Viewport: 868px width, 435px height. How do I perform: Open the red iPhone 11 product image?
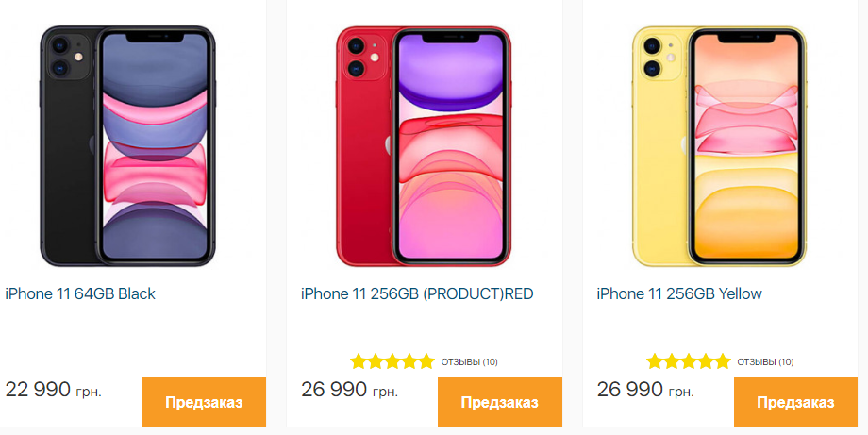click(x=424, y=146)
